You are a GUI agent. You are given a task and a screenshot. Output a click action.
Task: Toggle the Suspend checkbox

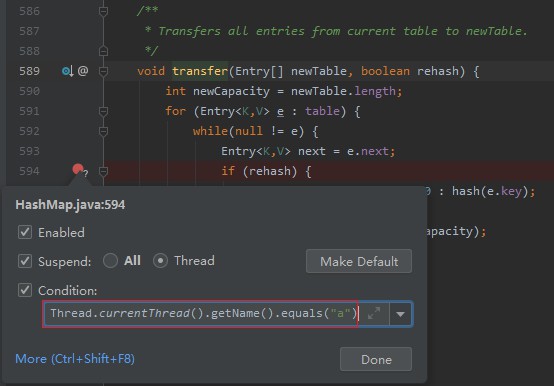coord(25,261)
